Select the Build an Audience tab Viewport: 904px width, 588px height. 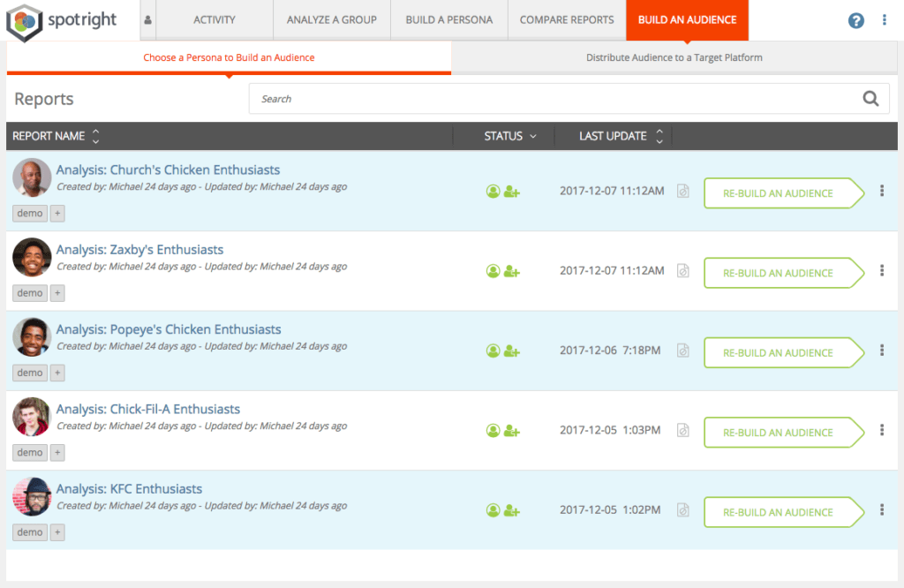[687, 20]
